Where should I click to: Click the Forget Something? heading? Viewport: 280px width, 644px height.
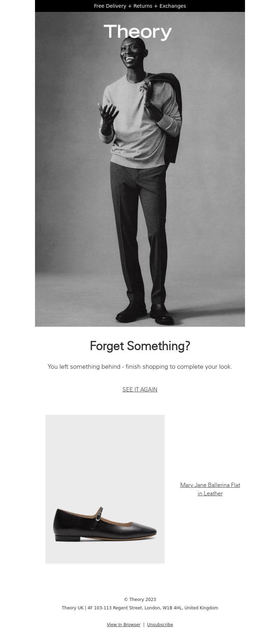(x=140, y=346)
